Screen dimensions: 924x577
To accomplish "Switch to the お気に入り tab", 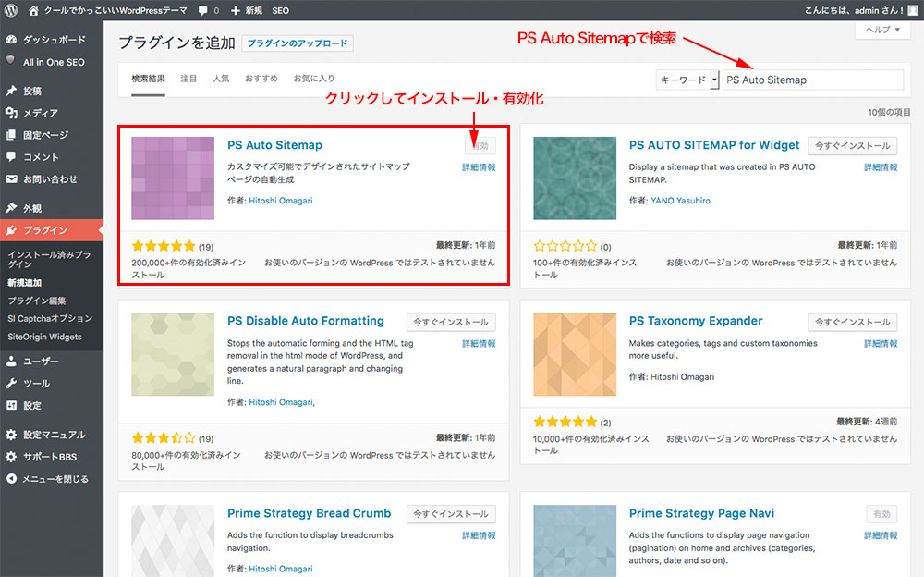I will [314, 79].
